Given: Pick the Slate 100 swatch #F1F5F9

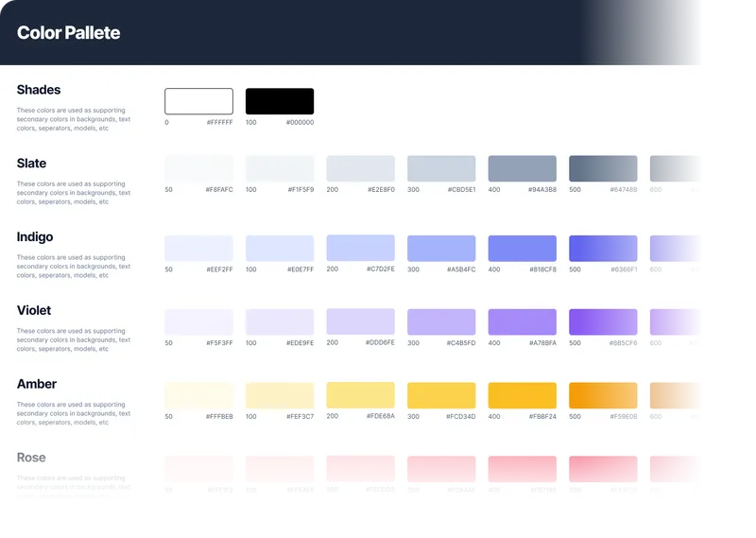Looking at the screenshot, I should coord(280,168).
